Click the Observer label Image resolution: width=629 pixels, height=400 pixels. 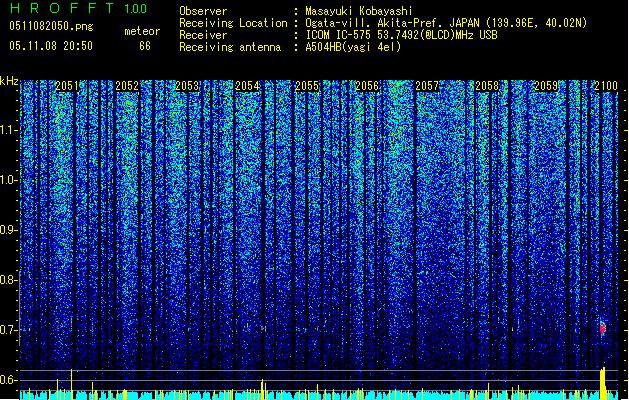[x=203, y=11]
